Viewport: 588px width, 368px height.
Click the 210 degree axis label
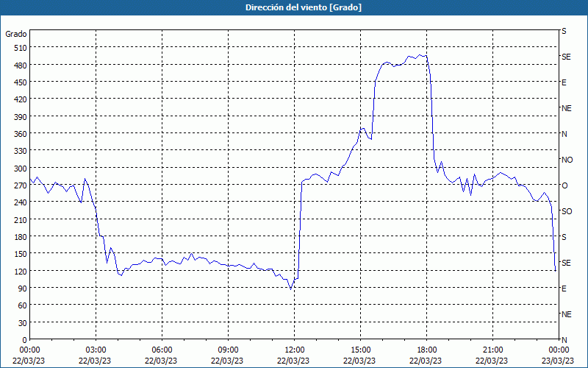[x=21, y=219]
